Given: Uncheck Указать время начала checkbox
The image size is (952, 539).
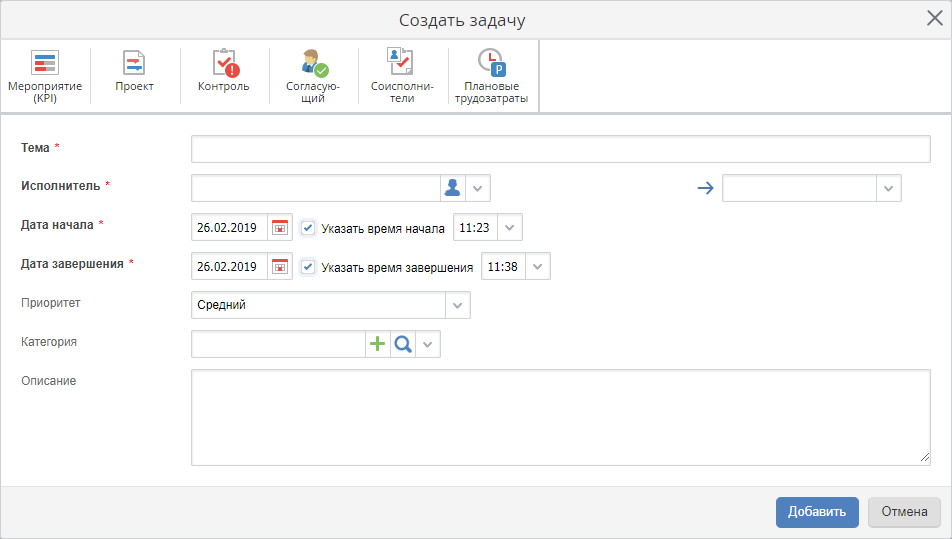Looking at the screenshot, I should [x=308, y=228].
